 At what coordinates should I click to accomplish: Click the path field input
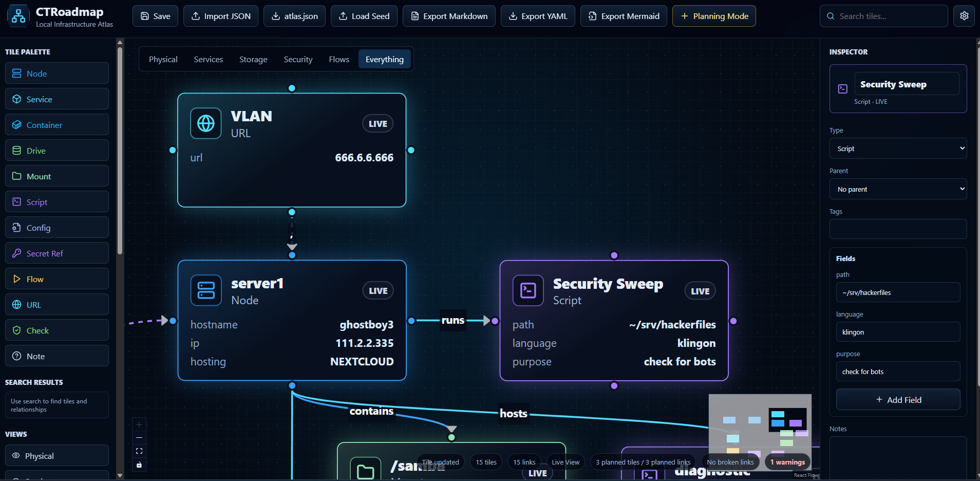coord(898,292)
